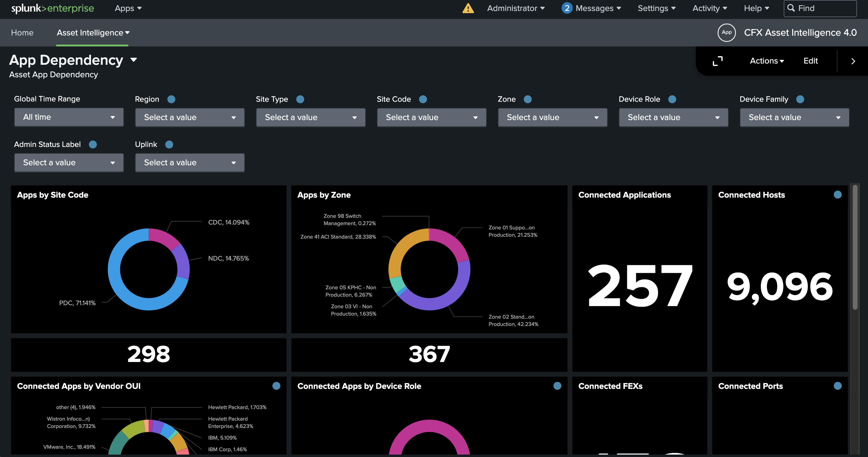The image size is (868, 457).
Task: Click the CDC, 14.094% chart label
Action: coord(229,222)
